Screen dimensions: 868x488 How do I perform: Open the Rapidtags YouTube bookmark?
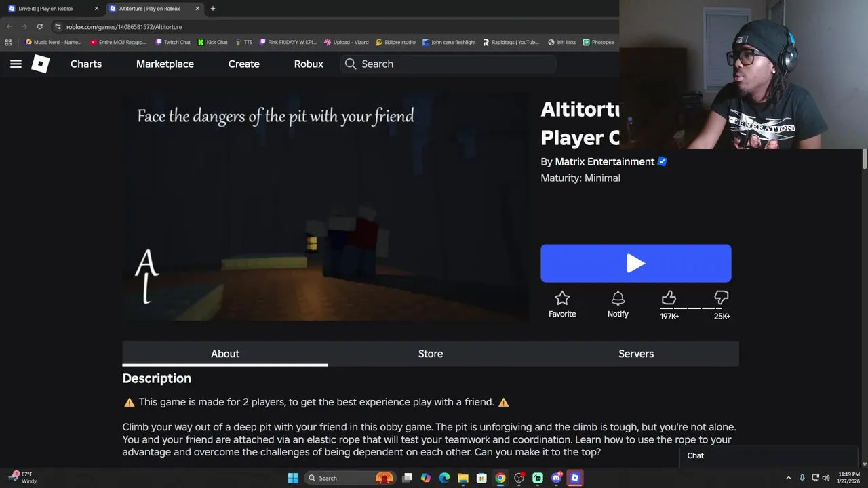511,42
